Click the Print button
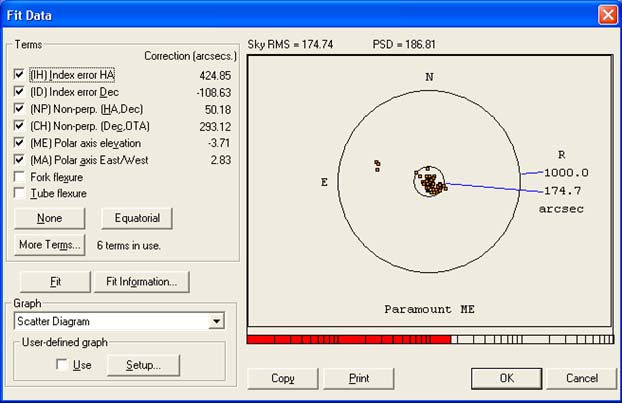Viewport: 622px width, 404px height. pyautogui.click(x=358, y=379)
